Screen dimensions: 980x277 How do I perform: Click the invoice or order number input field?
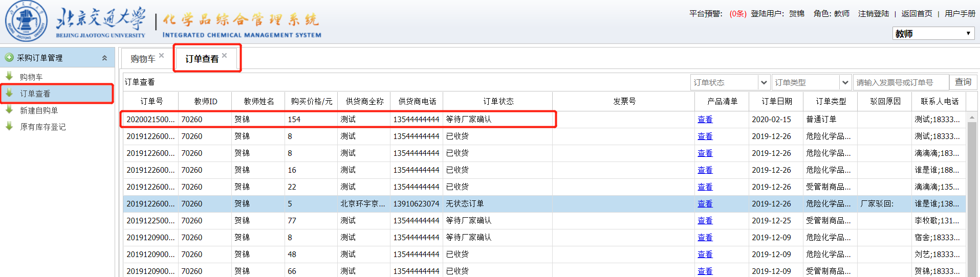click(x=900, y=82)
